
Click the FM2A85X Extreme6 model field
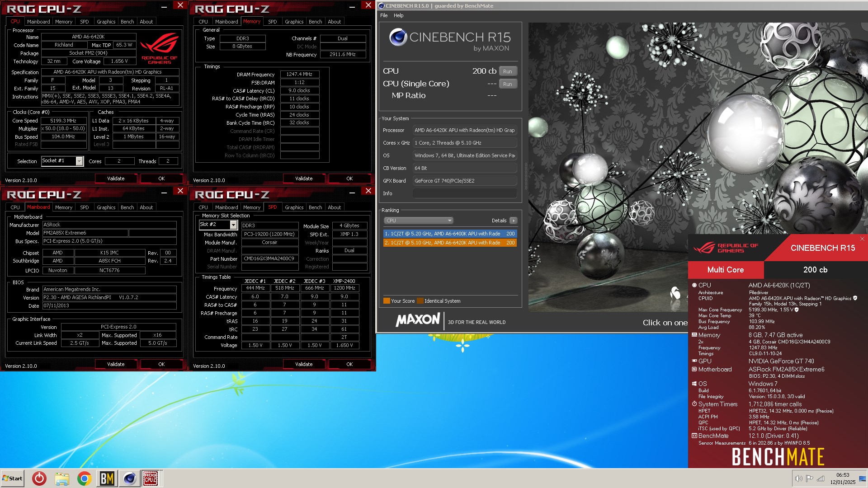click(x=85, y=233)
